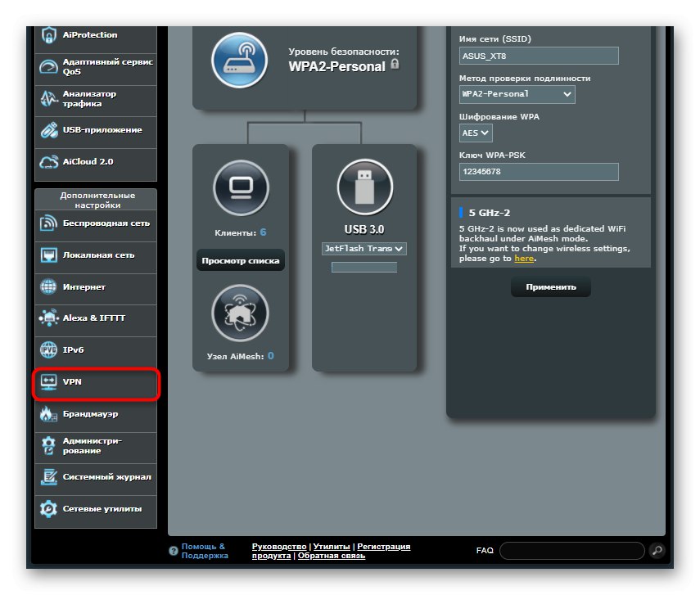Click the USB 3.0 label
The image size is (700, 595).
364,229
